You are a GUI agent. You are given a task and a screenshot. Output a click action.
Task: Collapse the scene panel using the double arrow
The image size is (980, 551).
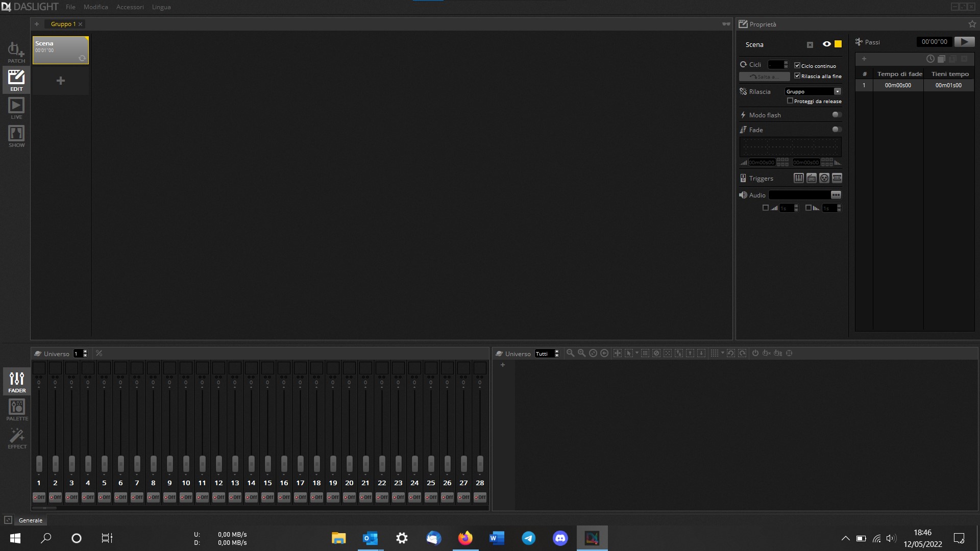click(x=726, y=24)
